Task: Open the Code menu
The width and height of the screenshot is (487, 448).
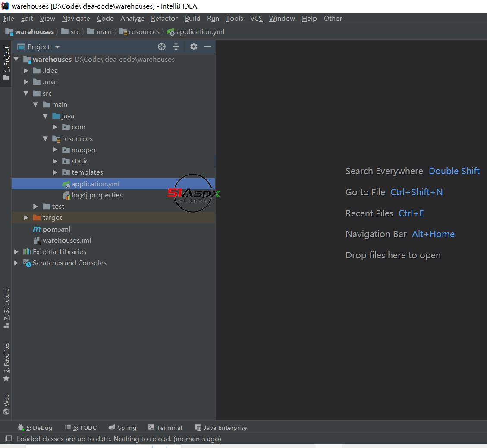Action: click(105, 18)
